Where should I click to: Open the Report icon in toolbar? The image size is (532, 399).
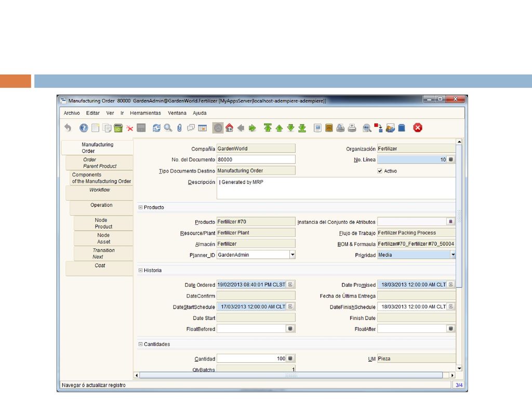point(317,128)
